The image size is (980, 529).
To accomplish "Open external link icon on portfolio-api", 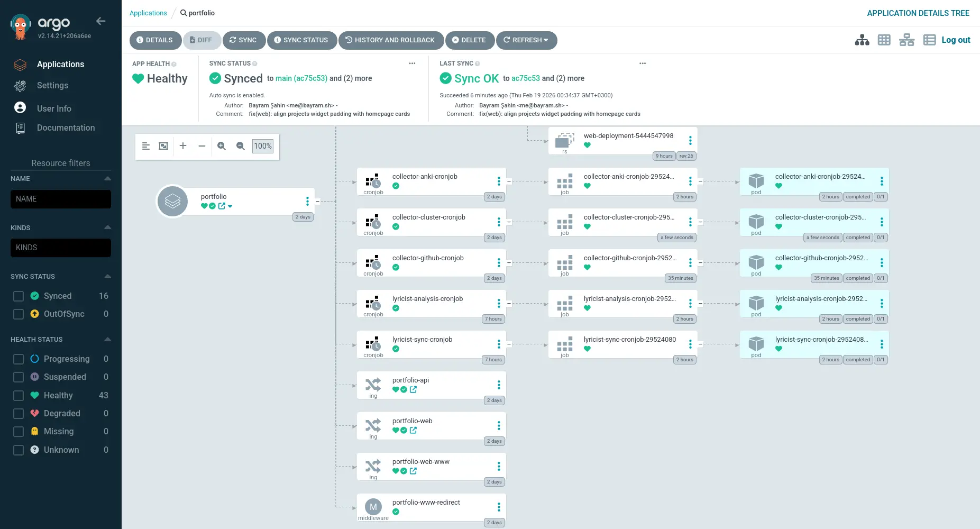I will [413, 389].
